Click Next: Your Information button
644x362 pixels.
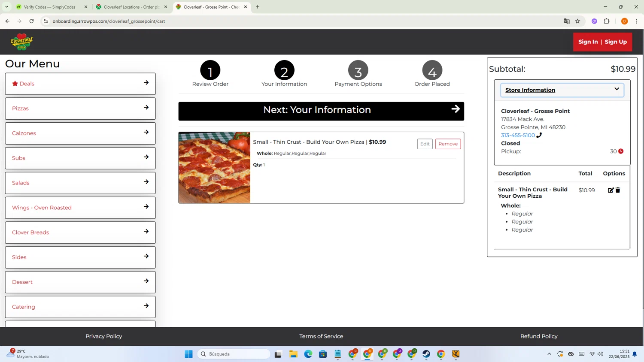pyautogui.click(x=321, y=111)
